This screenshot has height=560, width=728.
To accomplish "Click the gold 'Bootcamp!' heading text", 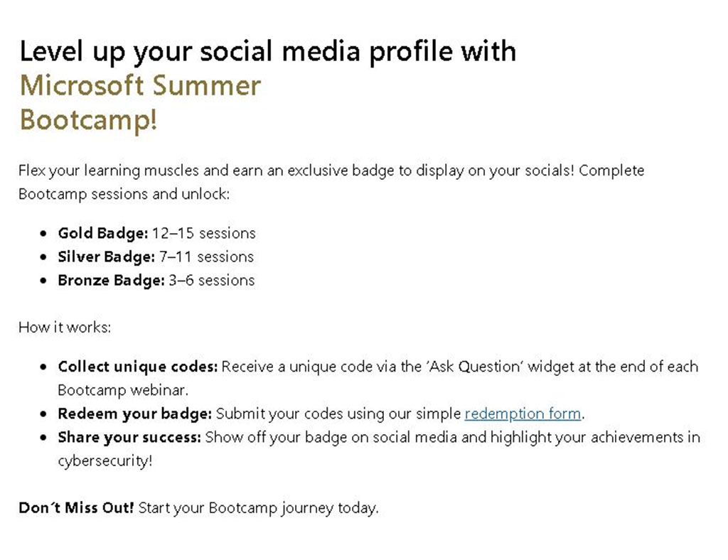I will (89, 120).
